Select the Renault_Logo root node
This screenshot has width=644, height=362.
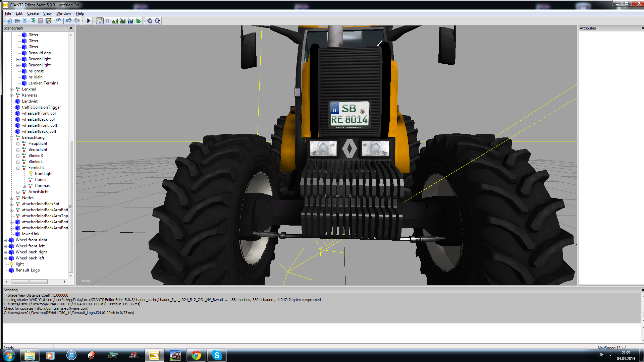point(28,270)
